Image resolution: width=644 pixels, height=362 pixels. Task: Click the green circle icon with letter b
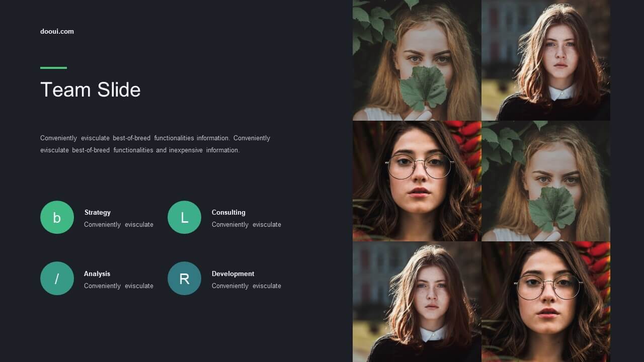coord(57,217)
